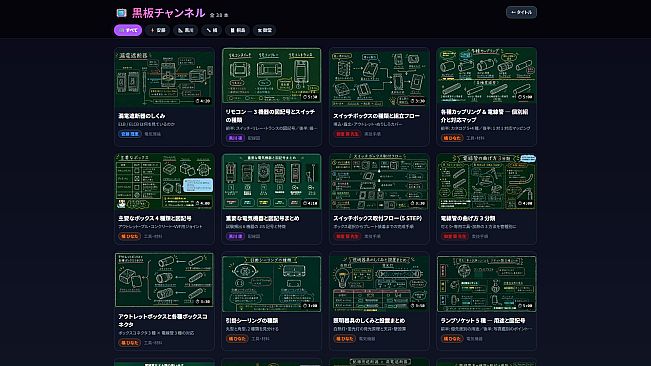The width and height of the screenshot is (651, 366).
Task: Click the title アウトレットボックスと各種ボックスコネクタ
Action: [163, 320]
